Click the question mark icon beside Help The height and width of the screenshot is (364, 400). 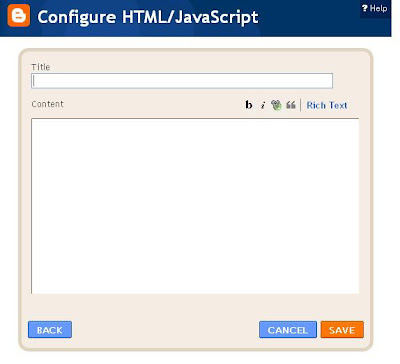tap(365, 8)
